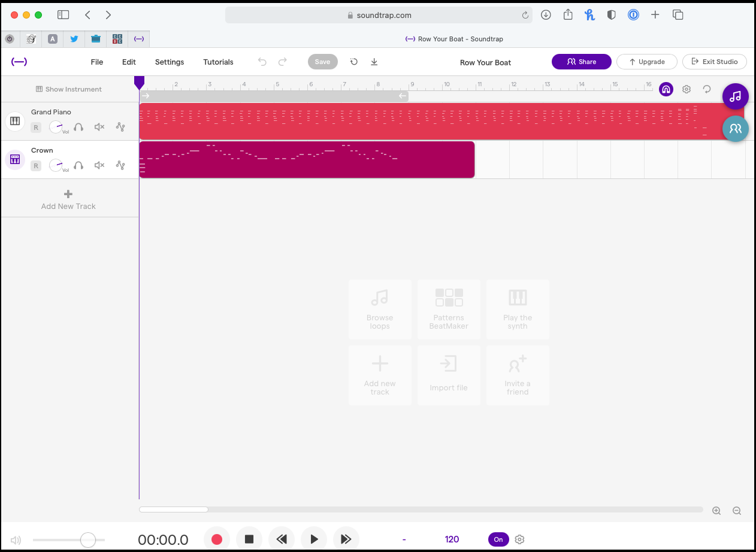Add a new track
The width and height of the screenshot is (756, 552).
[x=69, y=199]
